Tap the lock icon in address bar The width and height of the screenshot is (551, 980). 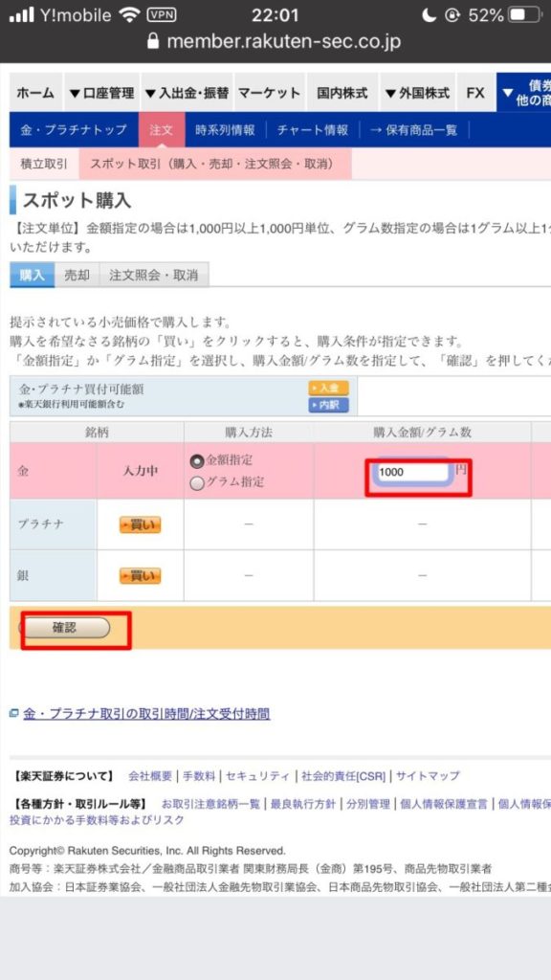click(153, 41)
